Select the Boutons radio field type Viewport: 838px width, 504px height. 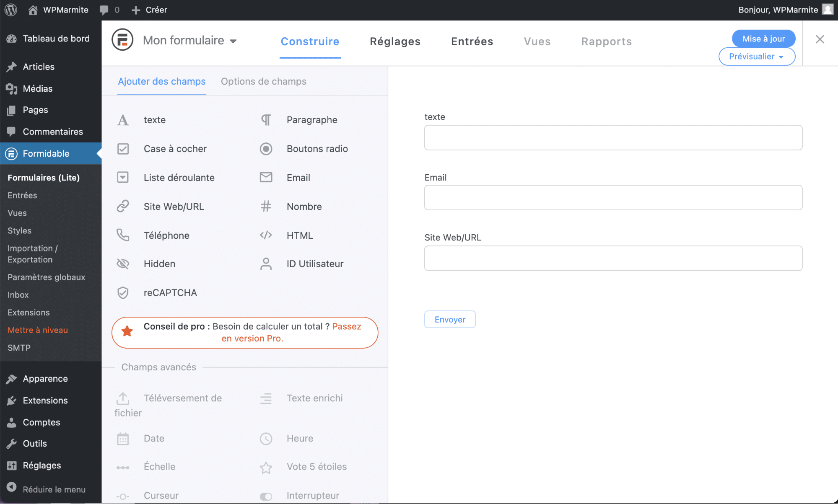click(x=317, y=149)
